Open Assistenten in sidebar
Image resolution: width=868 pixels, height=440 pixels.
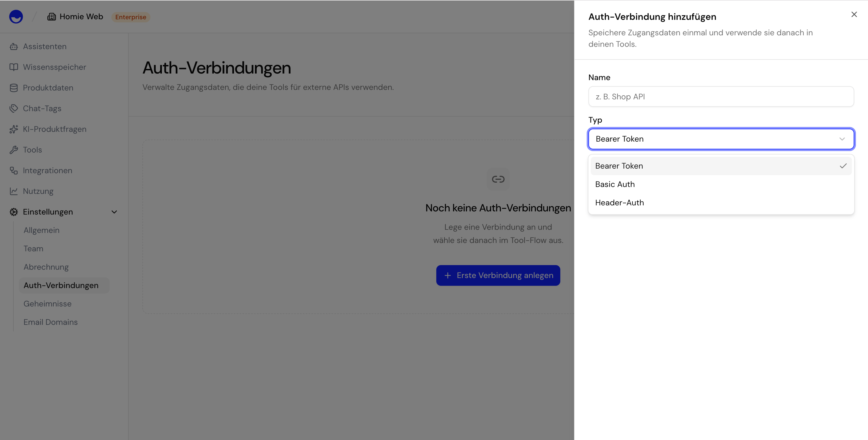(x=44, y=47)
